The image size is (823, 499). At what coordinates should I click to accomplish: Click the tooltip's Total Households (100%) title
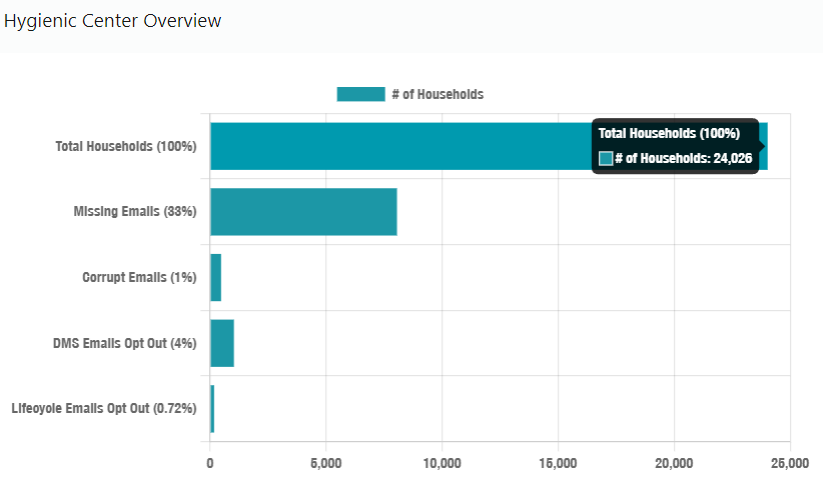[x=668, y=133]
